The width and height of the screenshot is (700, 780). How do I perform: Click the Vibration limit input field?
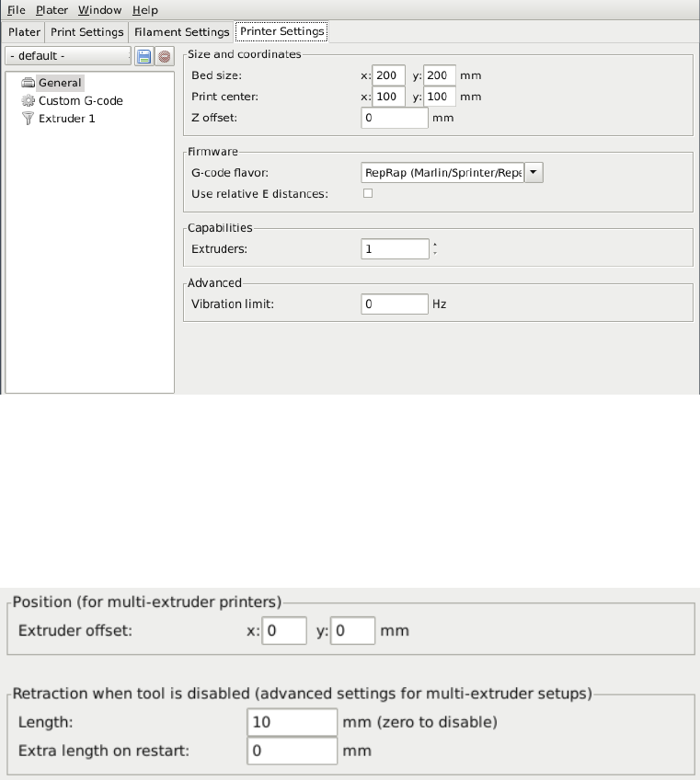click(x=395, y=304)
